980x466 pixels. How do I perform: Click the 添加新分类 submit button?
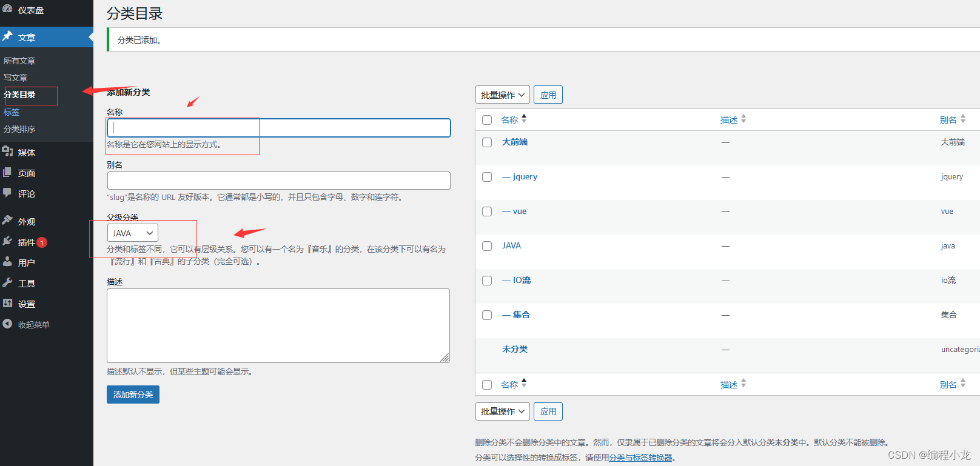[133, 394]
